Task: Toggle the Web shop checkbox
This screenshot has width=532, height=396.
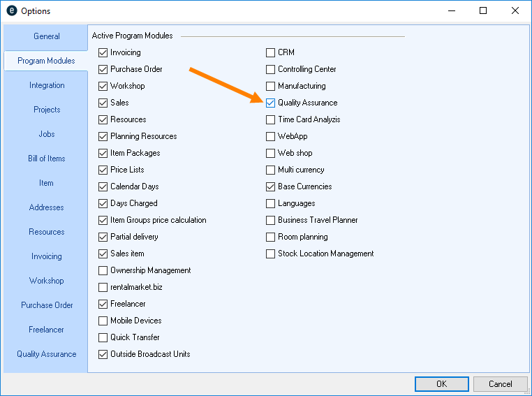Action: [271, 153]
